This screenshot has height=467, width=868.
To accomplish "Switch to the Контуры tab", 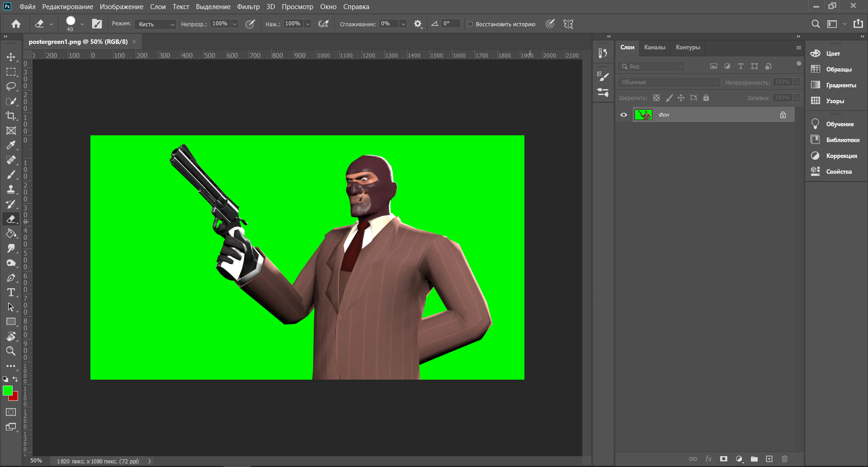I will pyautogui.click(x=688, y=47).
